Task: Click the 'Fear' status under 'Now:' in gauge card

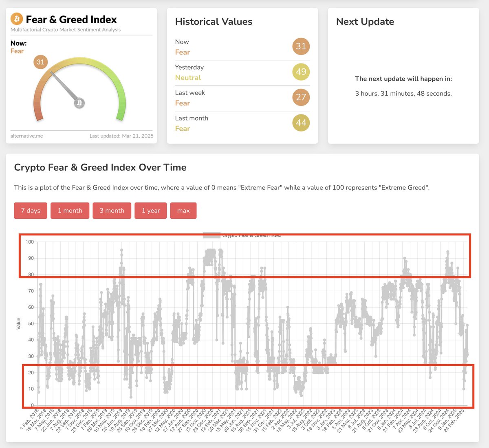Action: 17,51
